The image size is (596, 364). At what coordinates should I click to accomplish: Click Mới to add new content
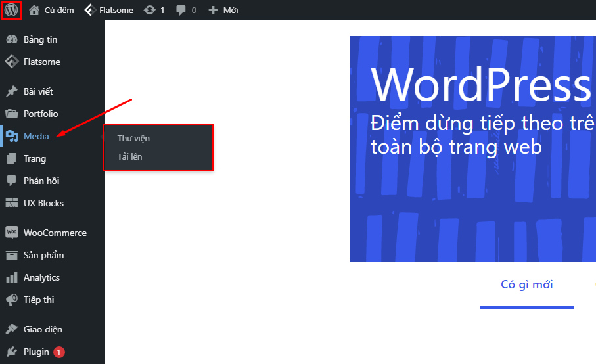(x=231, y=11)
